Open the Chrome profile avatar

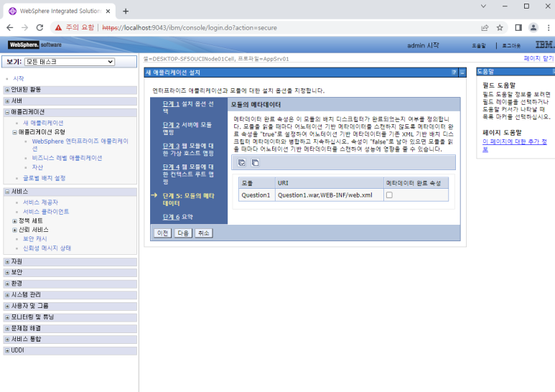coord(533,27)
